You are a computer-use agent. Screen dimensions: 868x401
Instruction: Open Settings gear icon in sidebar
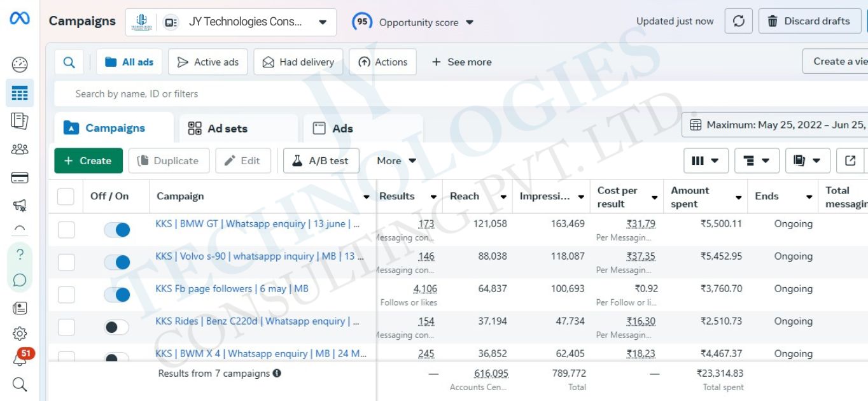point(20,333)
